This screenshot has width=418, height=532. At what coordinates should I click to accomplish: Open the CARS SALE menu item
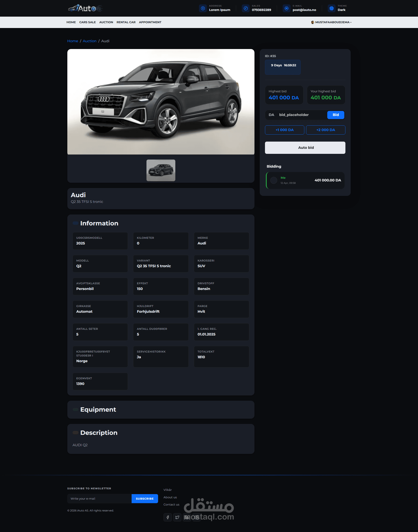click(x=87, y=22)
